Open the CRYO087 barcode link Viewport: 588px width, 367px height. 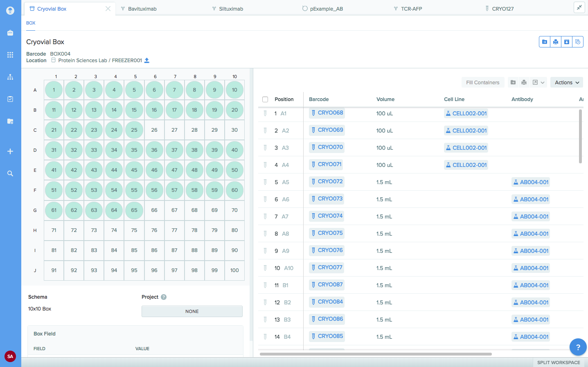327,285
